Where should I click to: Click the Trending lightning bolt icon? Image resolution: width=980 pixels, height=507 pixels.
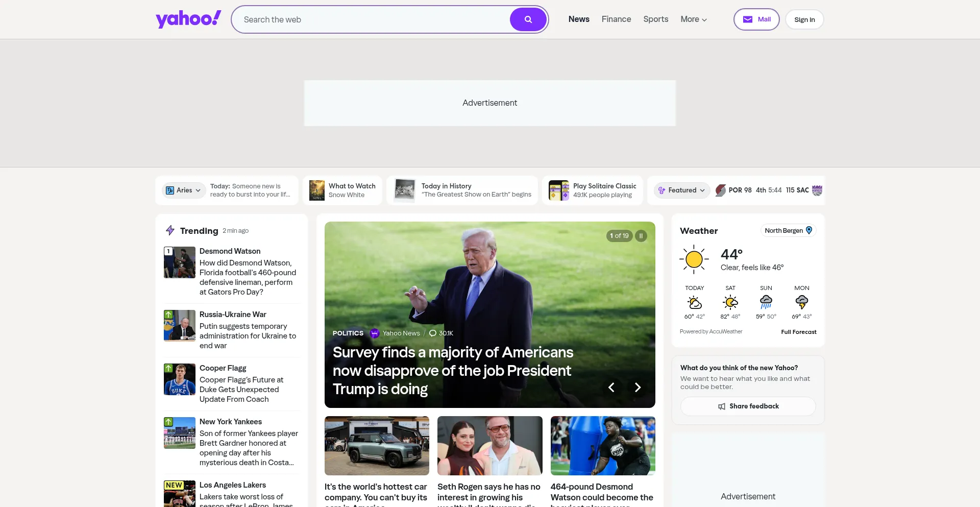coord(170,230)
